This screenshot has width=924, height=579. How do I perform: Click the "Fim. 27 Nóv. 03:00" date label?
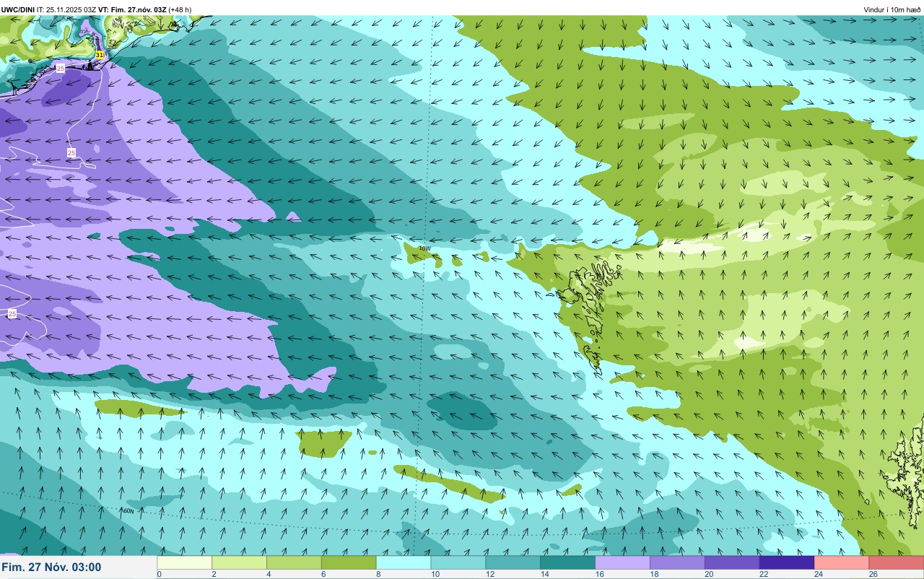point(51,567)
